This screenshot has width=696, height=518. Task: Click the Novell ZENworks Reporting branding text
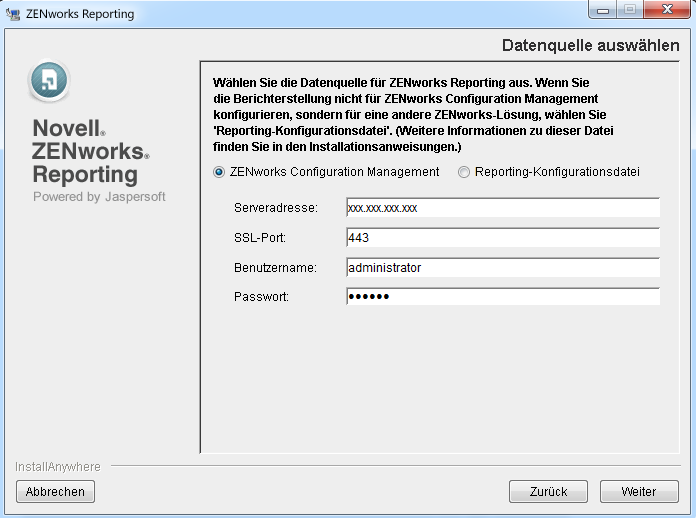click(91, 151)
